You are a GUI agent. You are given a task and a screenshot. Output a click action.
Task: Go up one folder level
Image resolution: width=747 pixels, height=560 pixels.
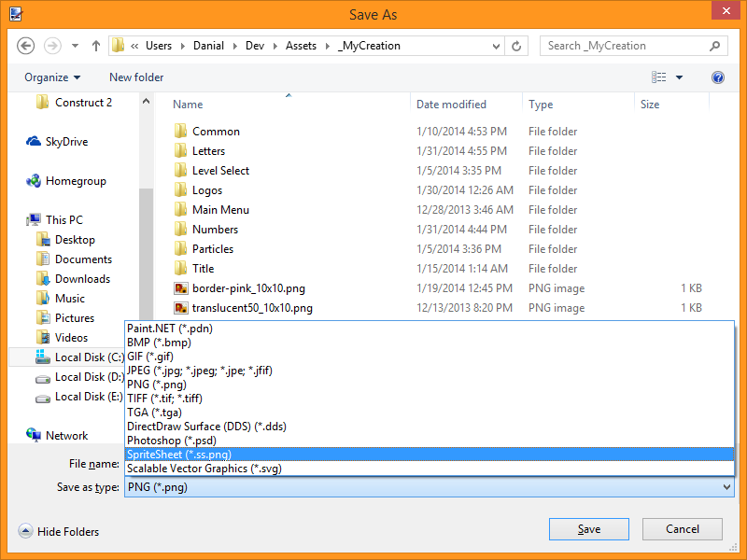(x=96, y=46)
